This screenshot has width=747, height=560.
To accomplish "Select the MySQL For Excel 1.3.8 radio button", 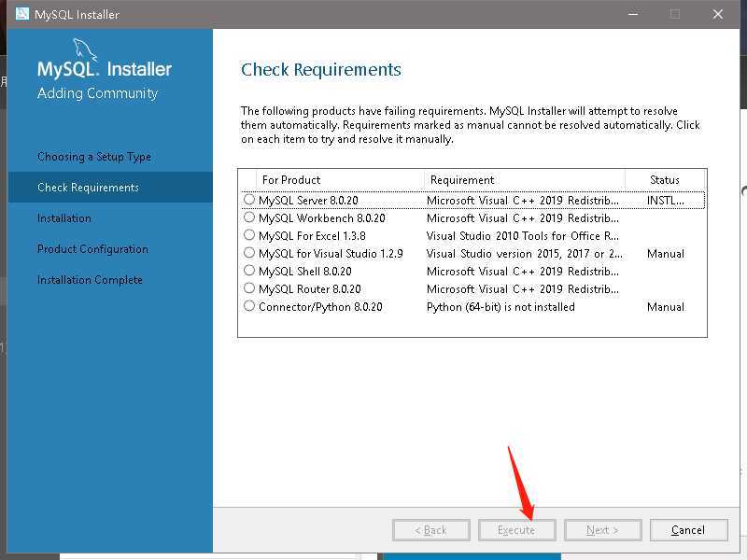I will (x=249, y=235).
